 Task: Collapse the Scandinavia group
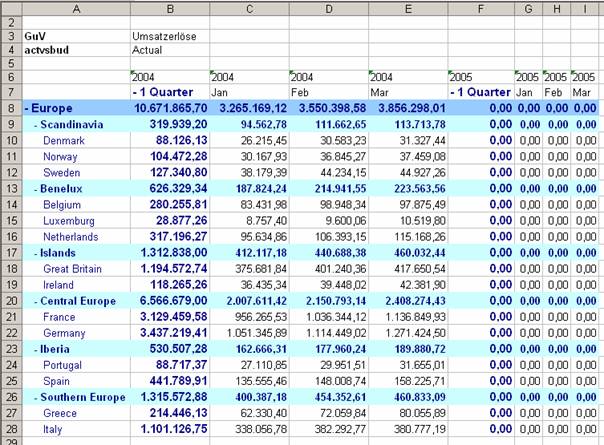coord(37,124)
